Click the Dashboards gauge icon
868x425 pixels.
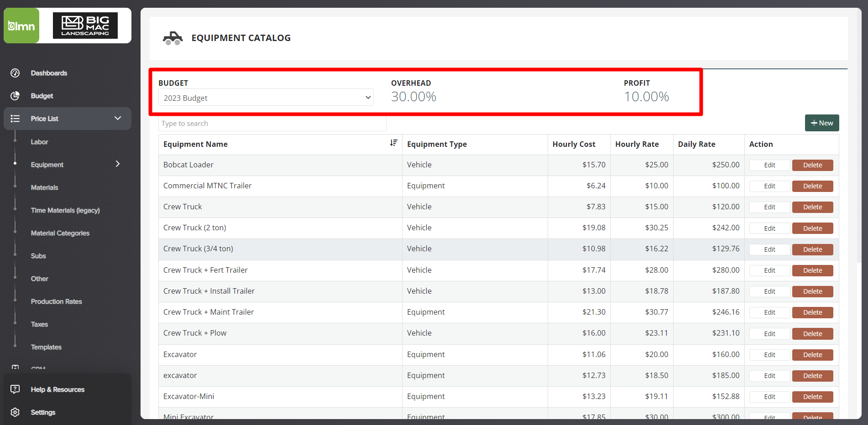tap(15, 73)
